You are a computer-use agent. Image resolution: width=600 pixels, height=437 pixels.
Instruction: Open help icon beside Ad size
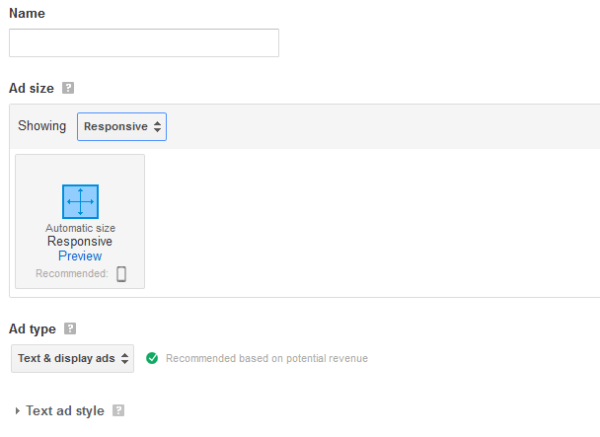click(68, 88)
